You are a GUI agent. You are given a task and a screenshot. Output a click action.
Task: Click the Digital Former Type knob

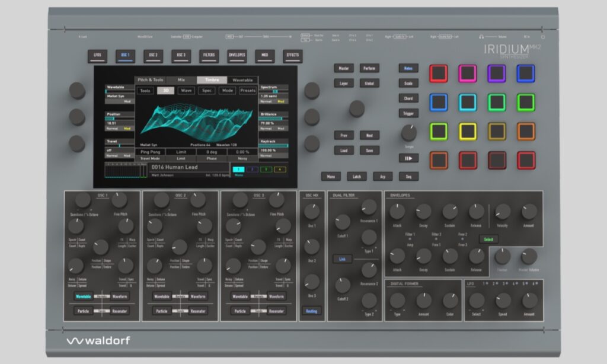[x=397, y=301]
